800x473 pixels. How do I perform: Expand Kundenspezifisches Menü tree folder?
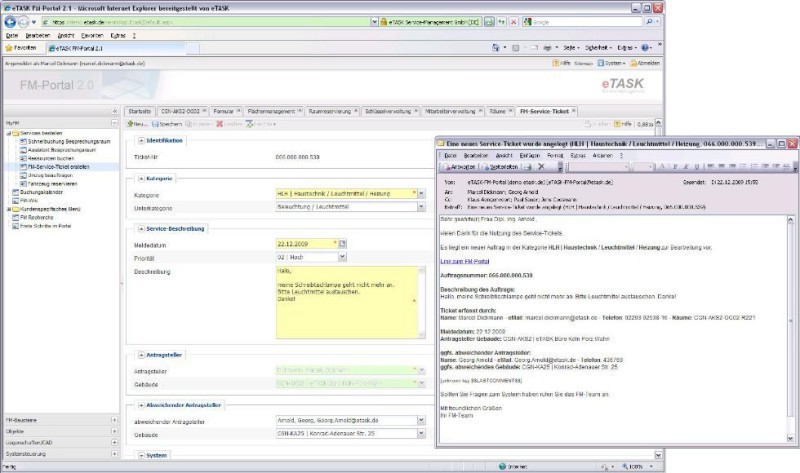point(8,209)
